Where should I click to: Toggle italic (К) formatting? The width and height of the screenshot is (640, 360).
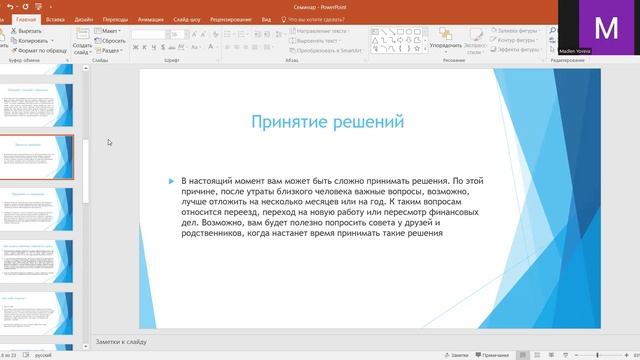point(144,47)
